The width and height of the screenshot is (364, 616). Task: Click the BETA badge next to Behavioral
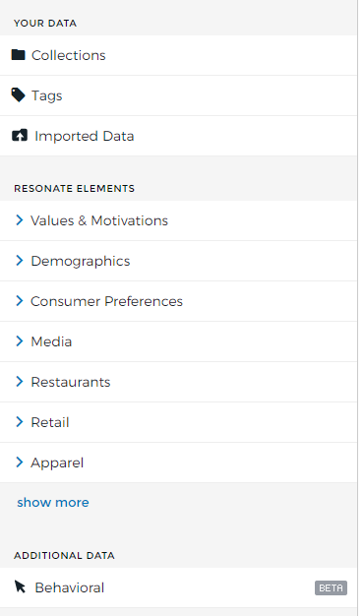(x=331, y=587)
